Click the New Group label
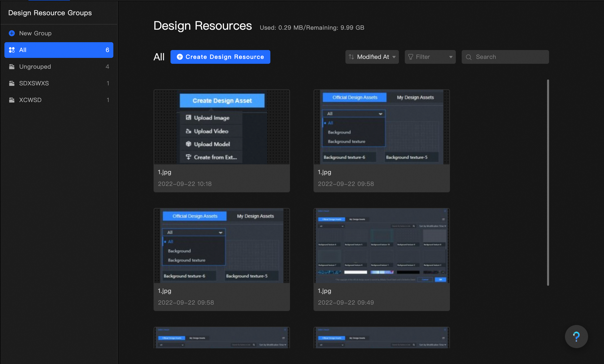The height and width of the screenshot is (364, 604). click(35, 33)
